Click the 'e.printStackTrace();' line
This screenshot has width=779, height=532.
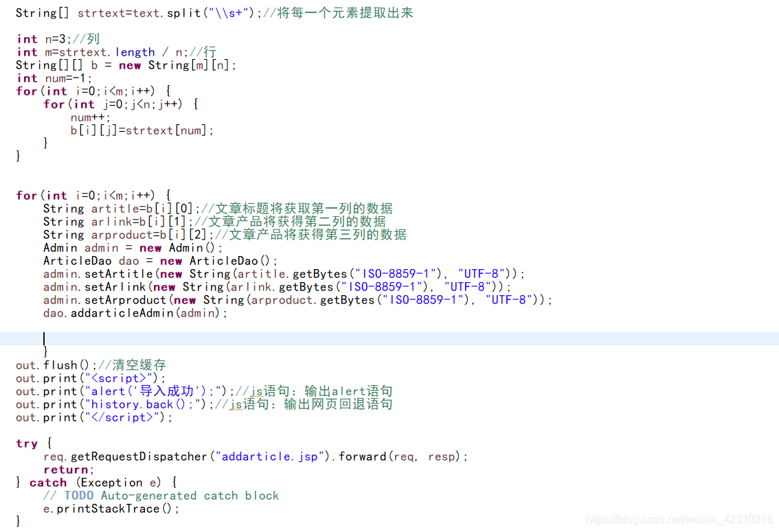coord(111,509)
